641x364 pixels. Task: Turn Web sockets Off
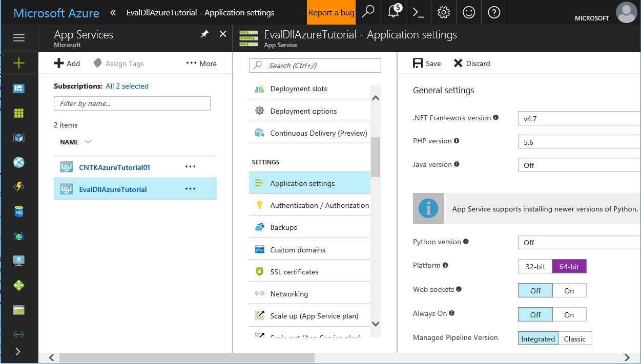pos(535,291)
